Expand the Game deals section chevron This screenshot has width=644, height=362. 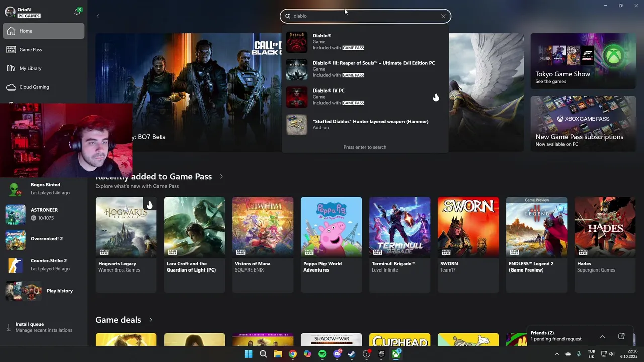(150, 320)
